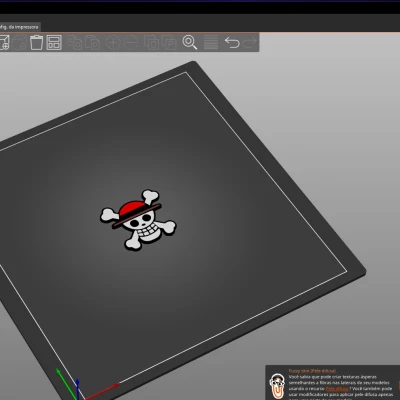Delete all objects with trash can icon
This screenshot has height=400, width=400.
click(x=37, y=42)
